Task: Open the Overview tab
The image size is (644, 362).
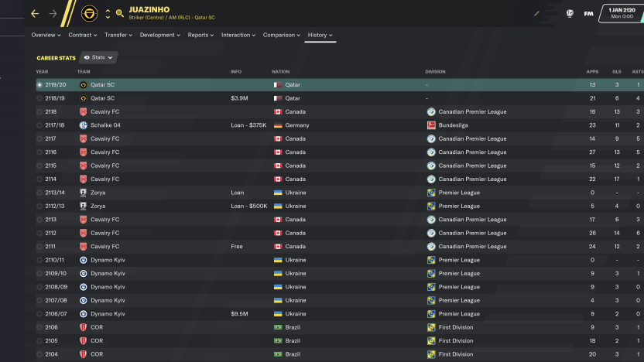Action: [45, 35]
